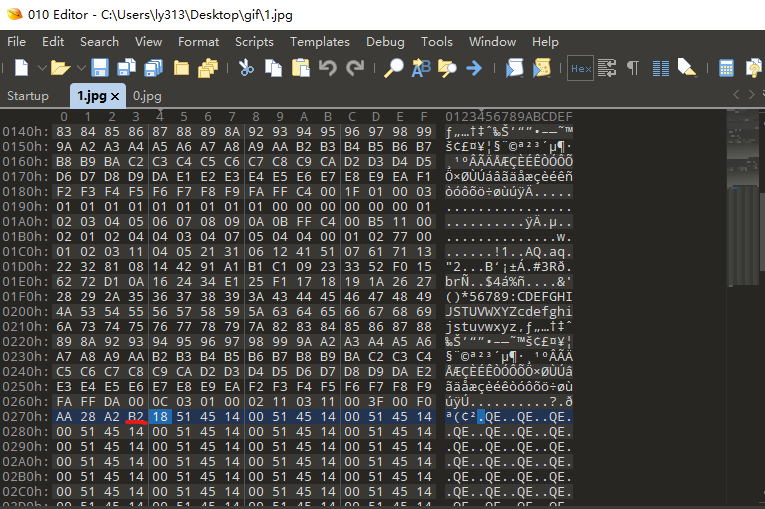
Task: Toggle show whitespace pilcrow icon
Action: [633, 68]
